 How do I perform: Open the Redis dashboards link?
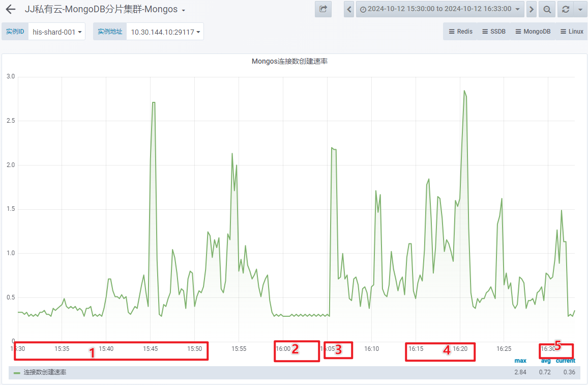pos(460,32)
